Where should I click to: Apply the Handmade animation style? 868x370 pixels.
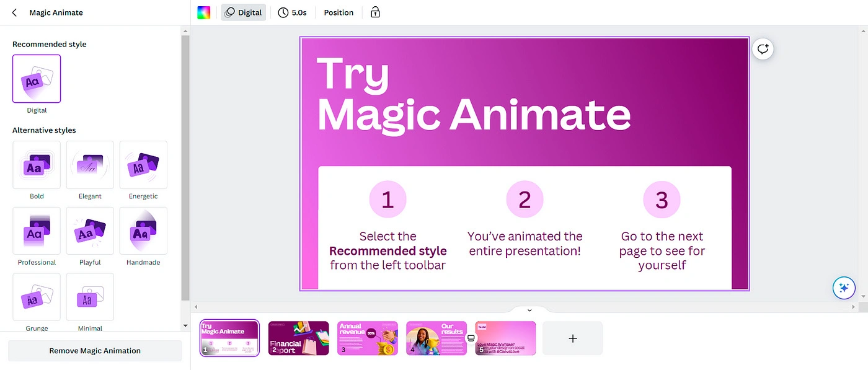point(143,231)
